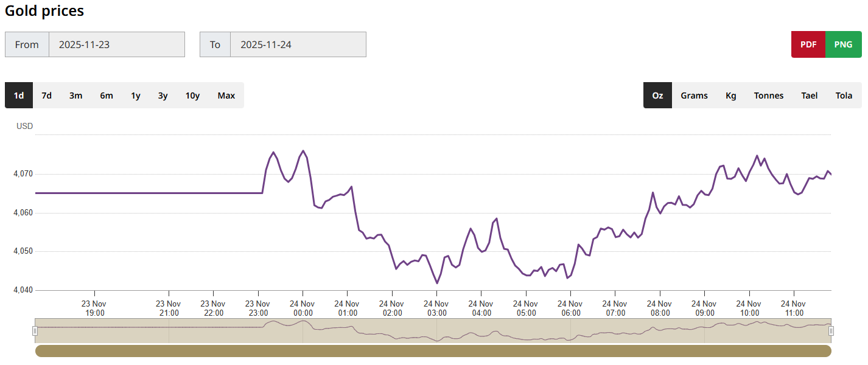Switch to the 7d time range
Image resolution: width=868 pixels, height=365 pixels.
[46, 96]
